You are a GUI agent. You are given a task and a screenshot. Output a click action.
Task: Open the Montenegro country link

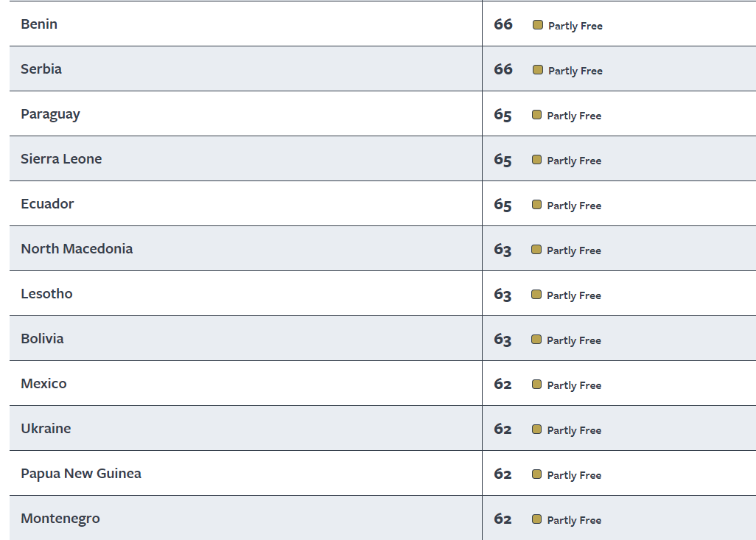point(60,519)
